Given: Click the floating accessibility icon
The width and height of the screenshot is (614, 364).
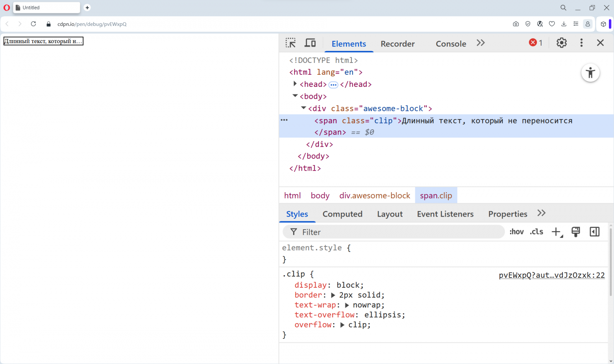Looking at the screenshot, I should [590, 73].
